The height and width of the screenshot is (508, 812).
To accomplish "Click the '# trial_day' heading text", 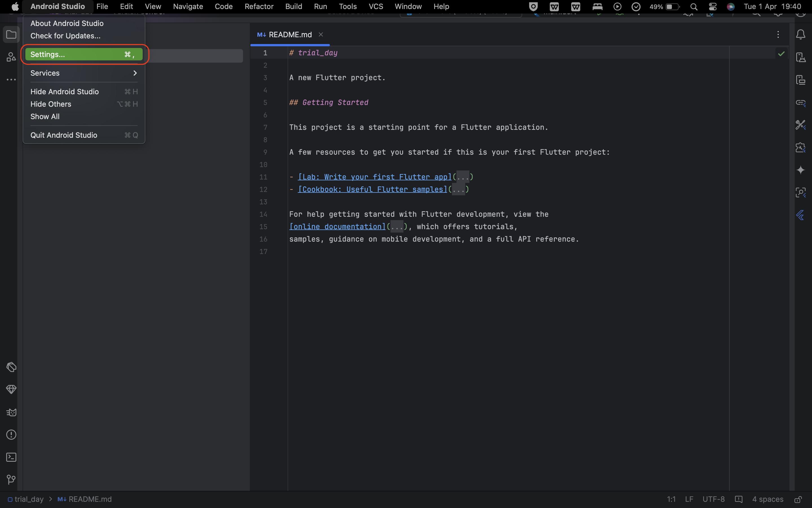I will [314, 53].
